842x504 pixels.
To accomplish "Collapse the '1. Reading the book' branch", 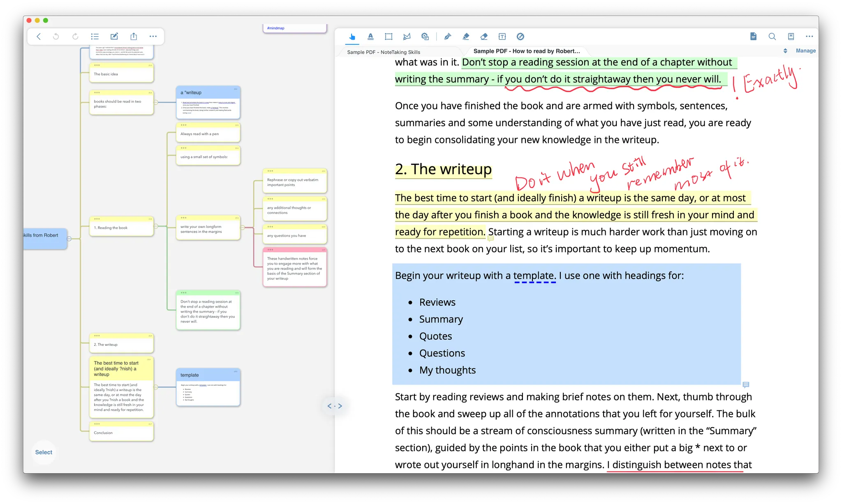I will pos(156,226).
